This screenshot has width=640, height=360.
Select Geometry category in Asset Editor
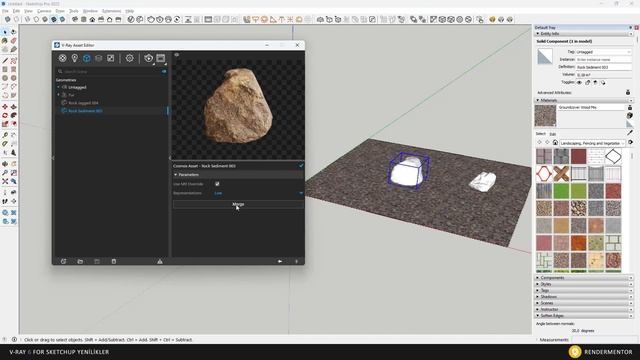[x=87, y=58]
